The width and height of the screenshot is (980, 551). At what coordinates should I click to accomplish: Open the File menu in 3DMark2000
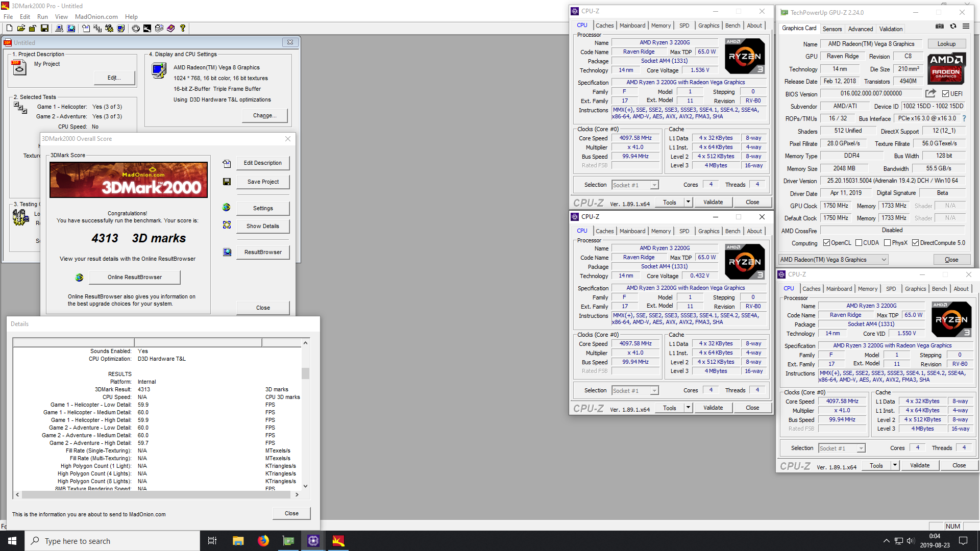tap(8, 17)
